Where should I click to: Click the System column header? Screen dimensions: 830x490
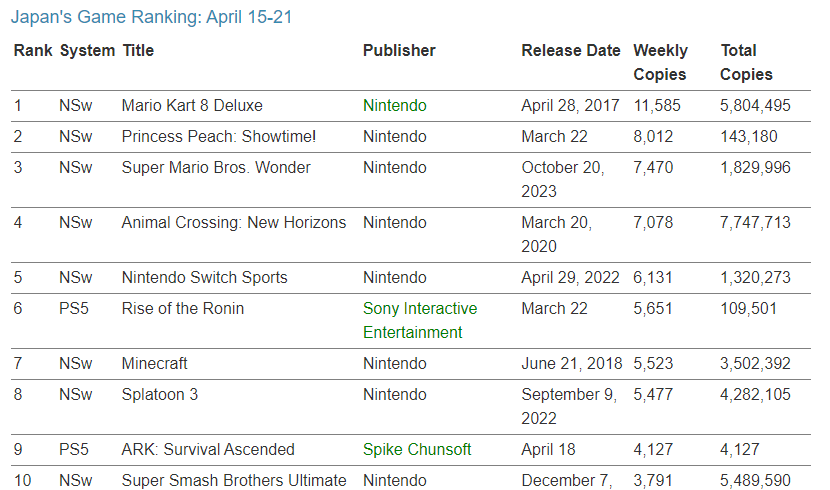87,50
